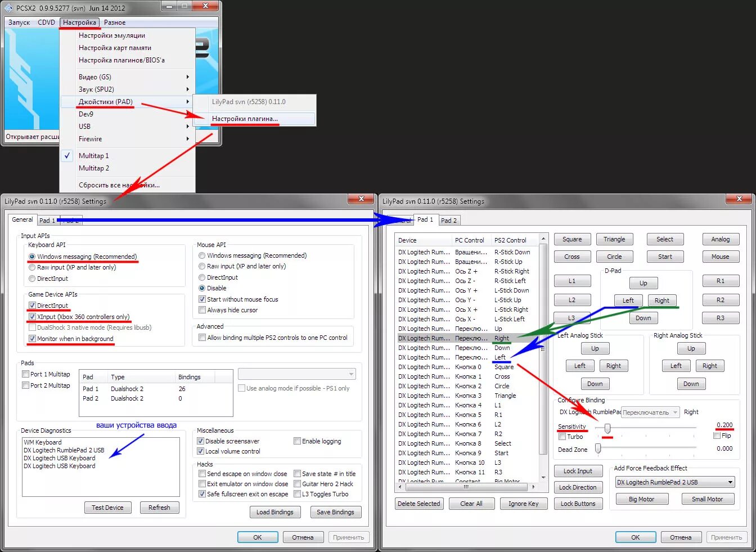The width and height of the screenshot is (756, 552).
Task: Click the Triangle binding button
Action: [614, 239]
